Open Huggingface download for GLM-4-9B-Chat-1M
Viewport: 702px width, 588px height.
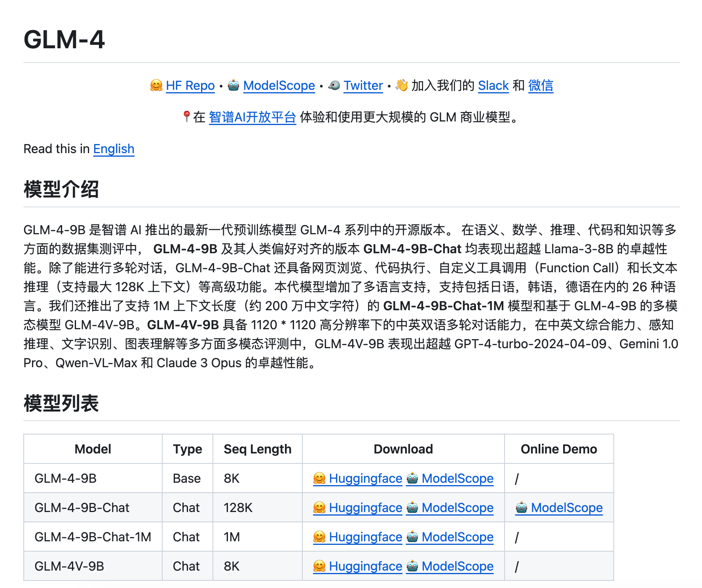pyautogui.click(x=358, y=537)
